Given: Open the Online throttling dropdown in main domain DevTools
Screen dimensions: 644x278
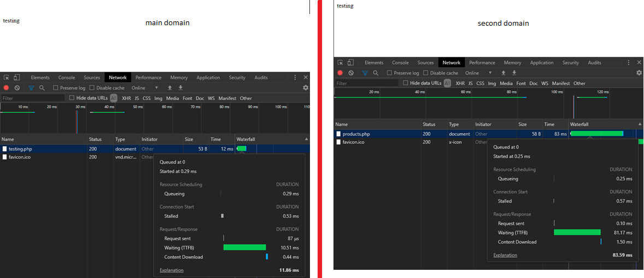Looking at the screenshot, I should click(x=144, y=88).
